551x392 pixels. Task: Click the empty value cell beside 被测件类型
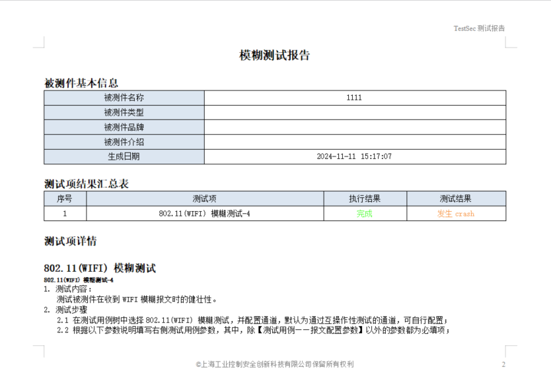click(x=354, y=113)
